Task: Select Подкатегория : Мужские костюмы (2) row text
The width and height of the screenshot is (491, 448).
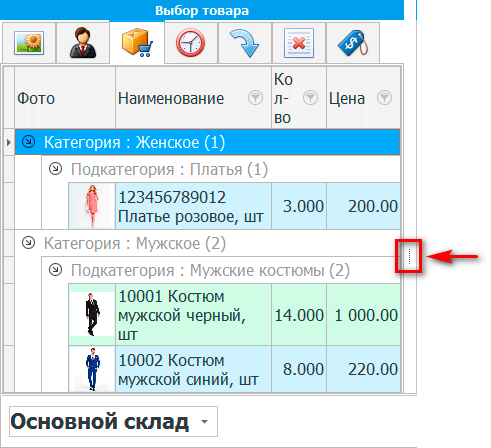Action: (x=210, y=270)
